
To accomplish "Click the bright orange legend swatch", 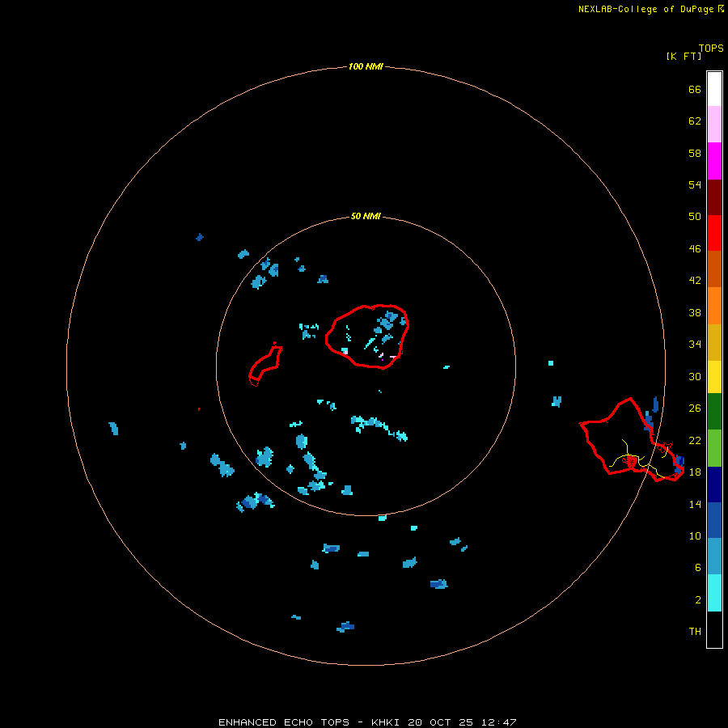I will (x=714, y=306).
